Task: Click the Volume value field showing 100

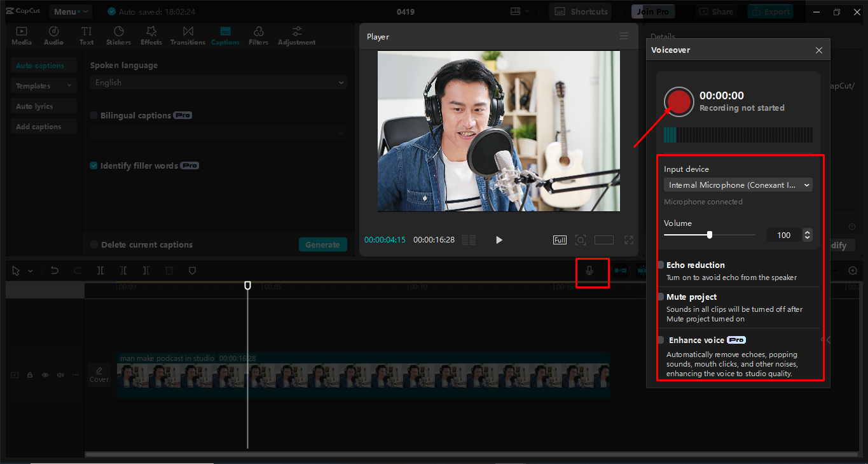Action: click(784, 235)
